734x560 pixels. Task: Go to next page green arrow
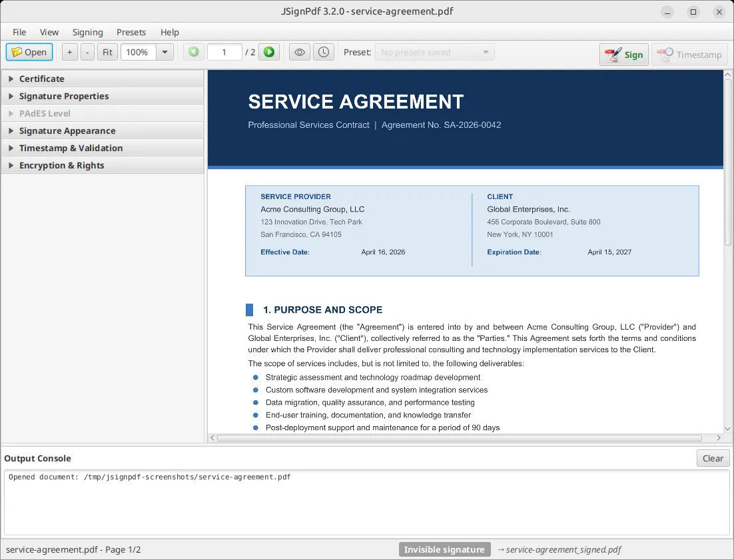269,52
